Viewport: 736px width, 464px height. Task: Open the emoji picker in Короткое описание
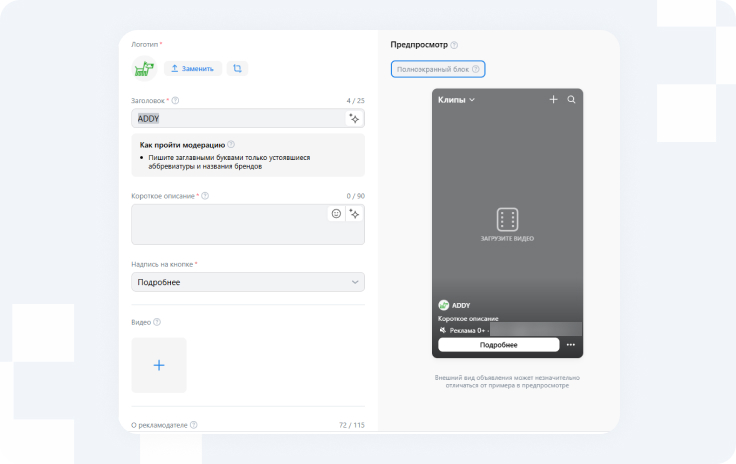click(336, 214)
